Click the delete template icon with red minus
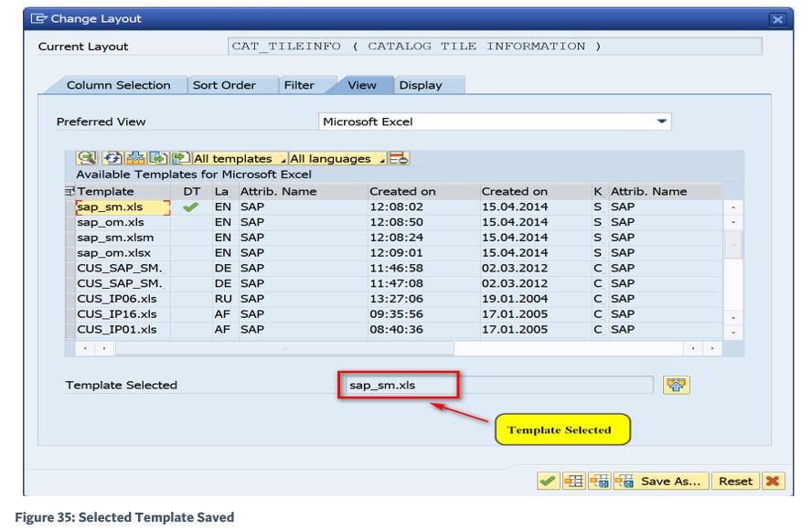This screenshot has height=530, width=812. 399,158
